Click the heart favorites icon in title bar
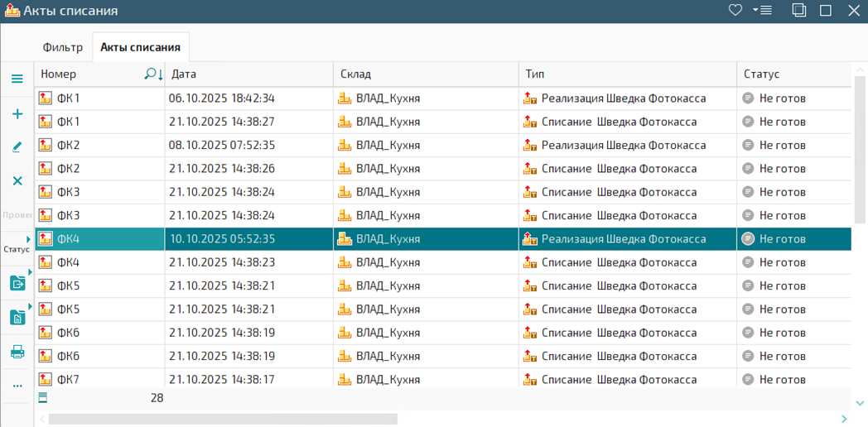868x427 pixels. tap(735, 11)
